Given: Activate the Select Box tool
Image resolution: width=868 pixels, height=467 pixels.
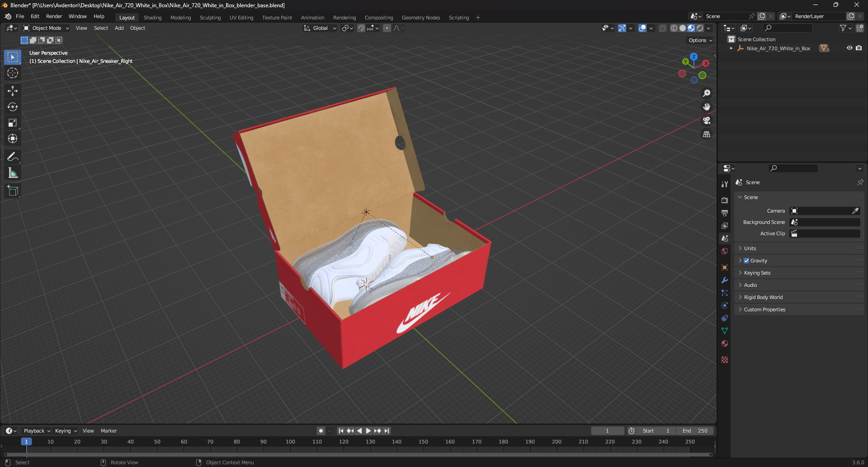Looking at the screenshot, I should pos(13,57).
